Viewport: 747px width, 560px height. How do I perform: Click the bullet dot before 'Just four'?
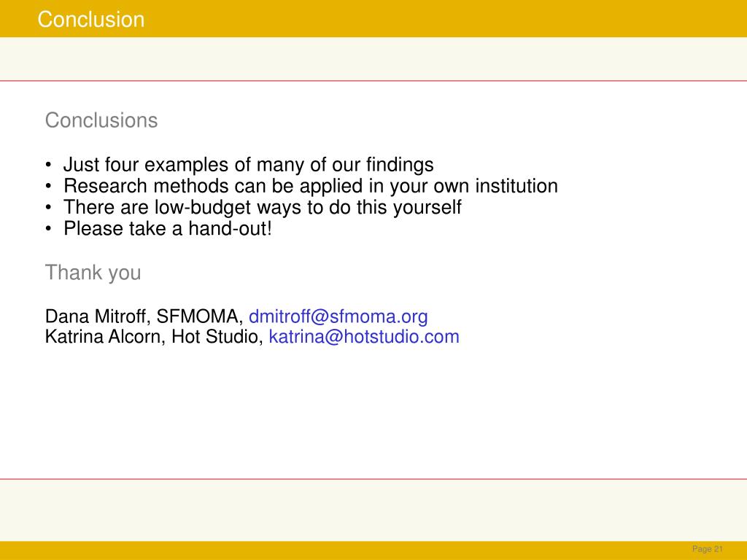click(48, 166)
